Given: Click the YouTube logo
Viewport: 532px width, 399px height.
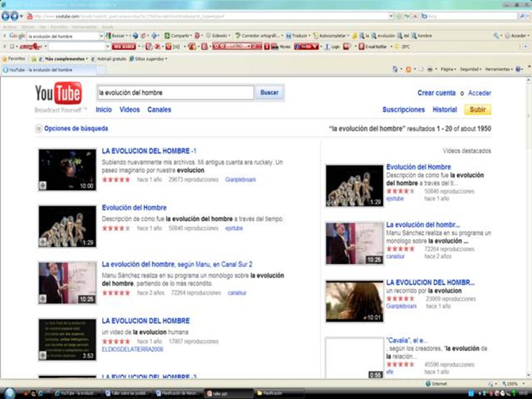Looking at the screenshot, I should click(x=58, y=93).
